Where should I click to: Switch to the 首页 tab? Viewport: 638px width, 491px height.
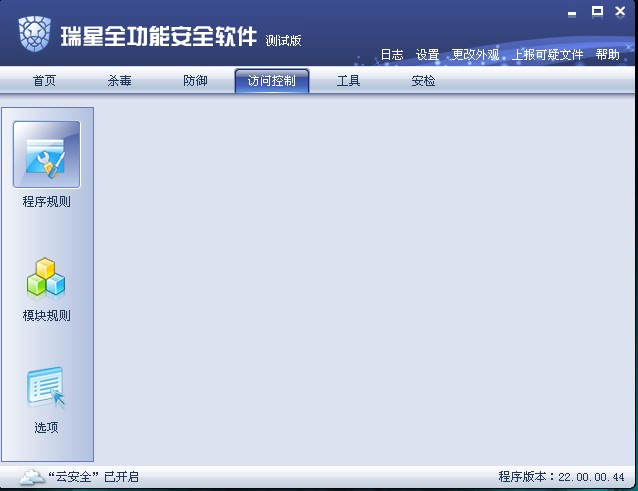[x=44, y=81]
